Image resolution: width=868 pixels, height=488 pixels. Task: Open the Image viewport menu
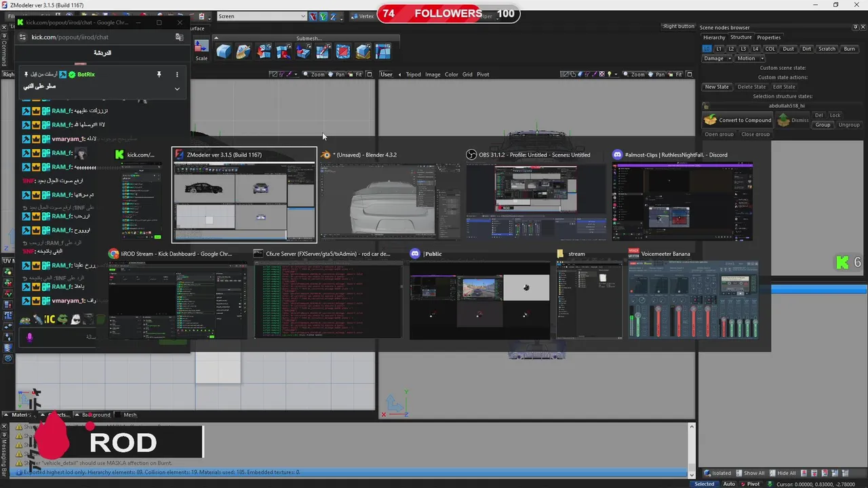pos(433,75)
